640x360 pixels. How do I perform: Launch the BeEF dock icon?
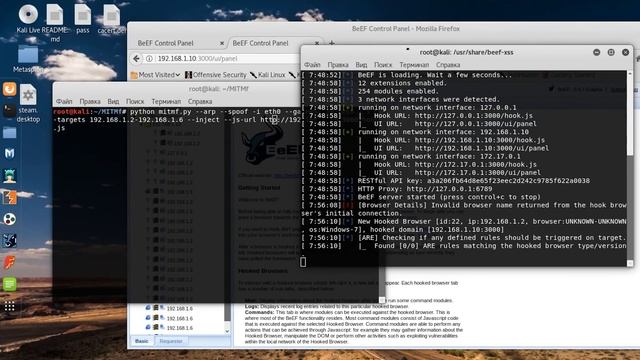point(9,241)
